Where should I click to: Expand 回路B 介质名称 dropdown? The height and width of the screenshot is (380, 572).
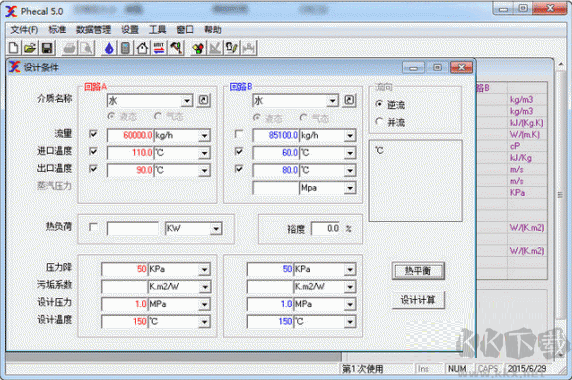coord(332,101)
